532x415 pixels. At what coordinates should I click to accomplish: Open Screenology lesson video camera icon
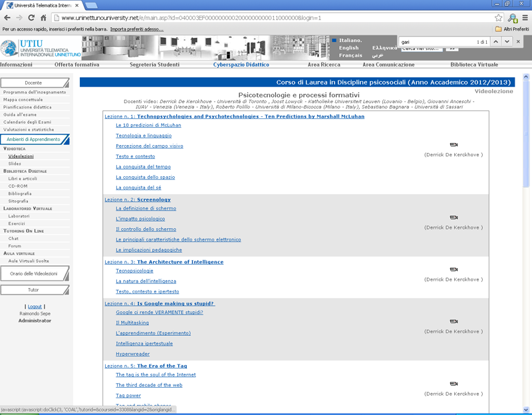tap(454, 217)
